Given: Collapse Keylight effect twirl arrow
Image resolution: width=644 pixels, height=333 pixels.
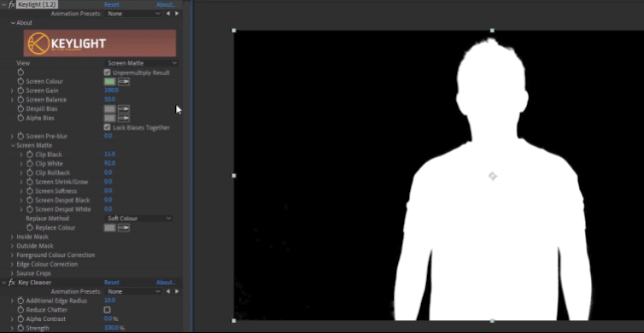Looking at the screenshot, I should [x=3, y=4].
